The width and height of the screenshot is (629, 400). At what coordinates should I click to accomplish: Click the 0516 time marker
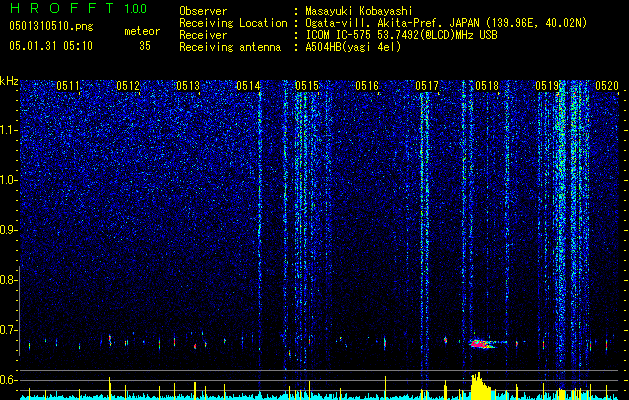[367, 85]
